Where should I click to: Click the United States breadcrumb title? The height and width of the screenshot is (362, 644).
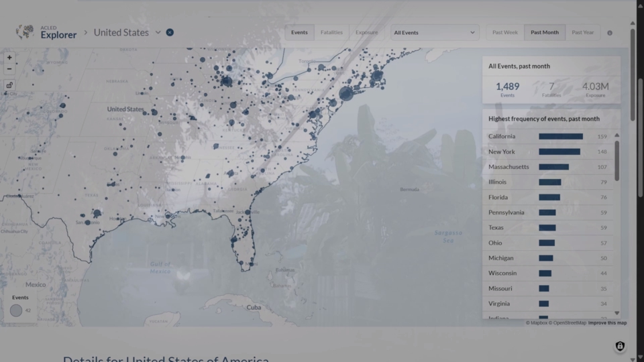121,32
